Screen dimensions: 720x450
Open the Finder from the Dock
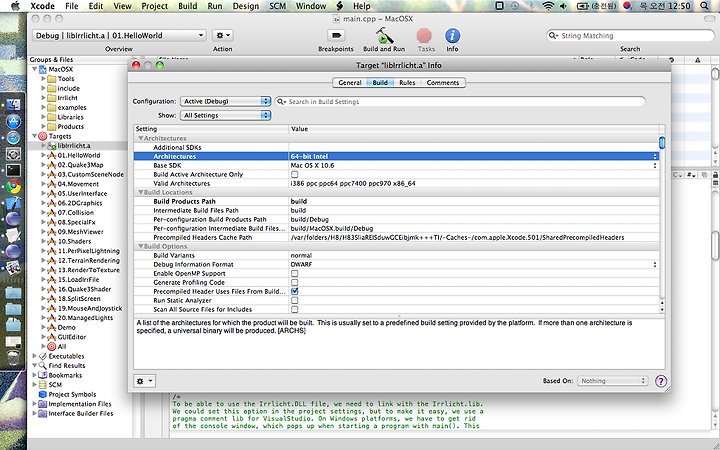pos(13,106)
